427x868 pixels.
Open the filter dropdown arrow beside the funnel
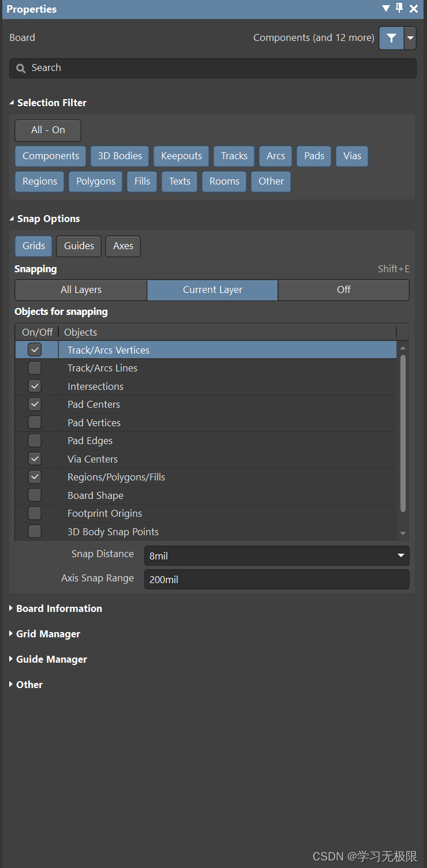410,38
